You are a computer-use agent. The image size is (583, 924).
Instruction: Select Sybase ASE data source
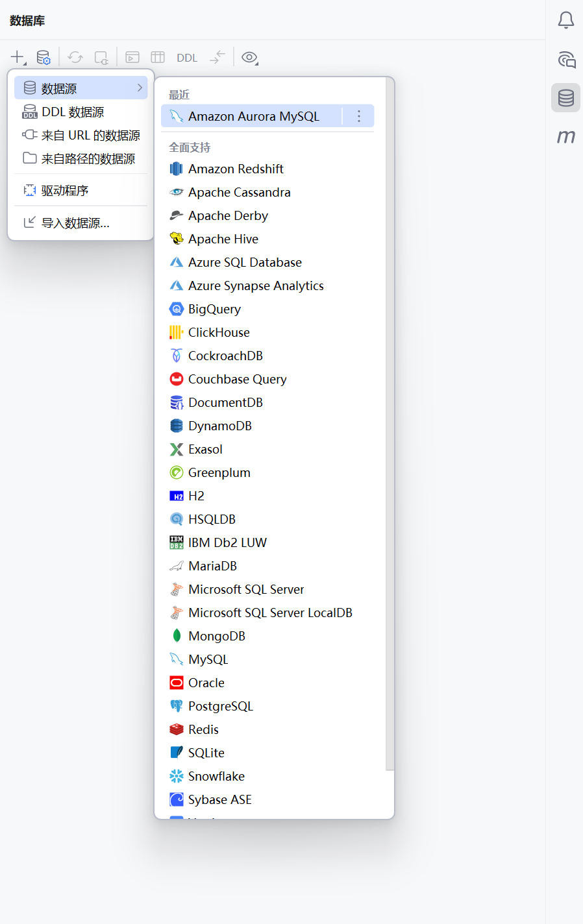[x=267, y=799]
